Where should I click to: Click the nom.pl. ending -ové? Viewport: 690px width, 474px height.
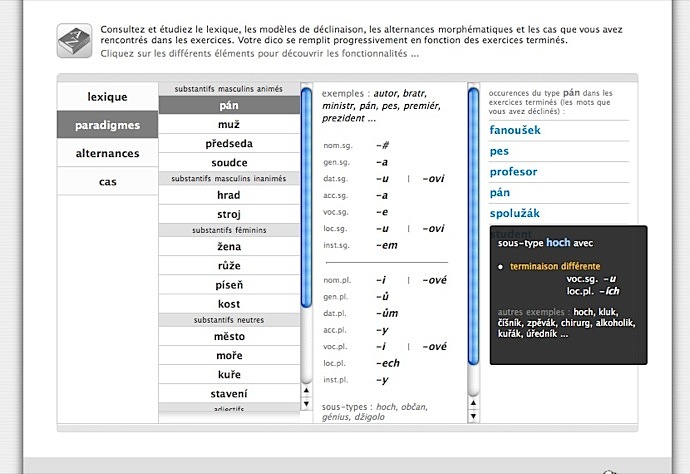(x=434, y=280)
